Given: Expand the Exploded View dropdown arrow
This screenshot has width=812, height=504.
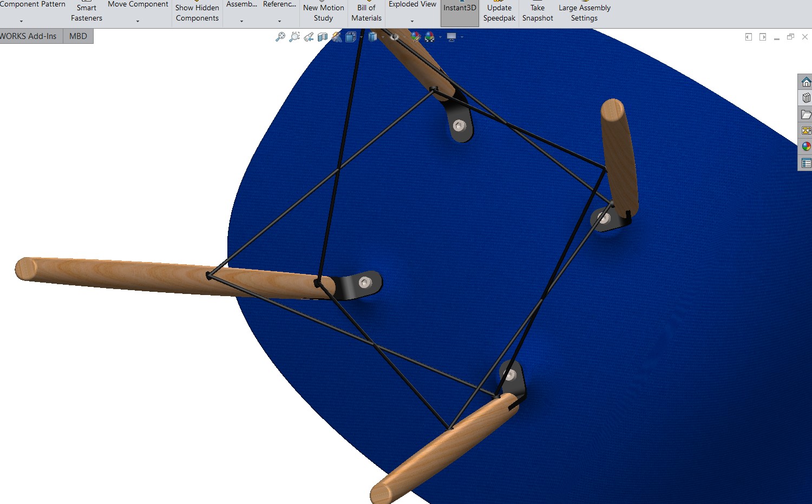Looking at the screenshot, I should pos(412,21).
